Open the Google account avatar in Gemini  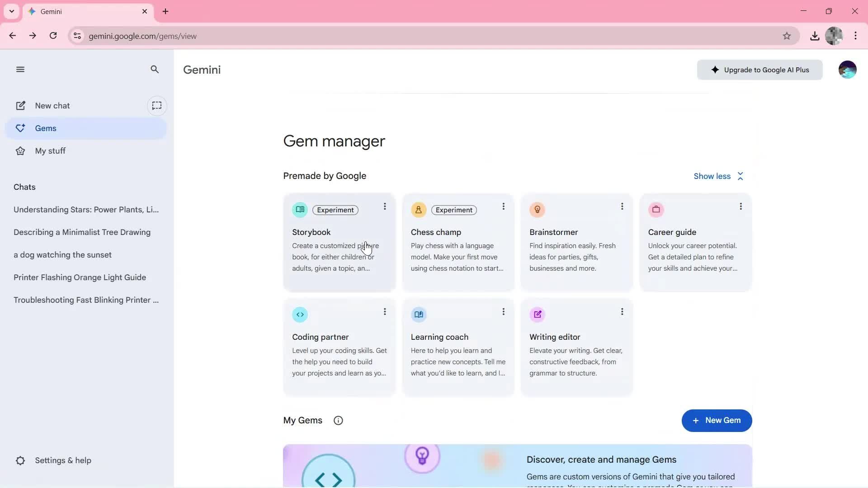point(847,70)
